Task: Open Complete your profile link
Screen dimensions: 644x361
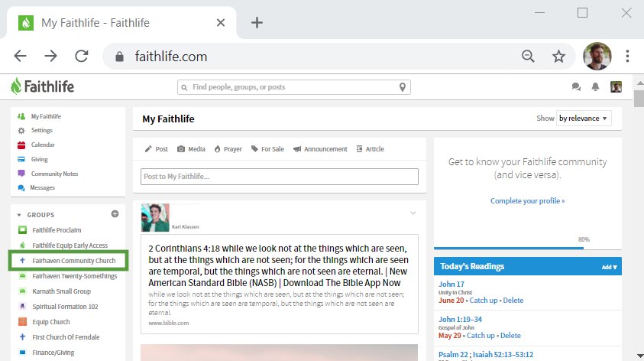Action: tap(527, 200)
